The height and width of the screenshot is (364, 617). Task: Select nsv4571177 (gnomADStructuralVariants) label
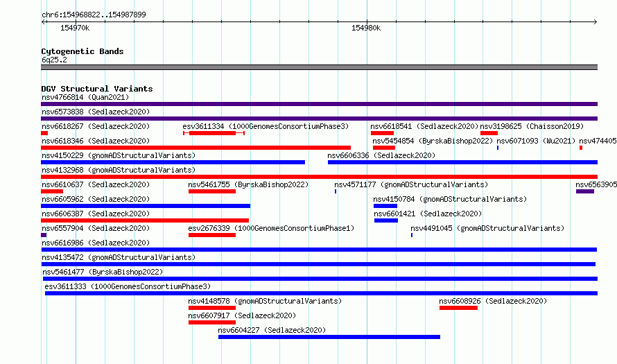411,184
